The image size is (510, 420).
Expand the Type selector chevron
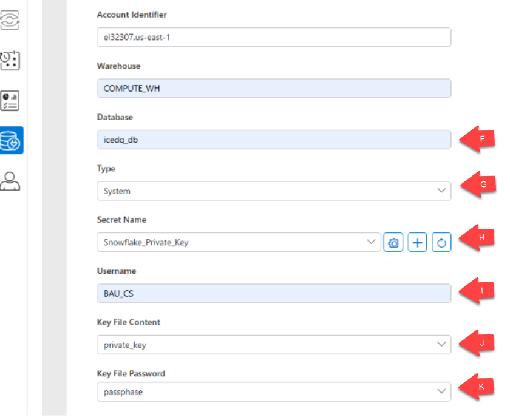point(442,191)
